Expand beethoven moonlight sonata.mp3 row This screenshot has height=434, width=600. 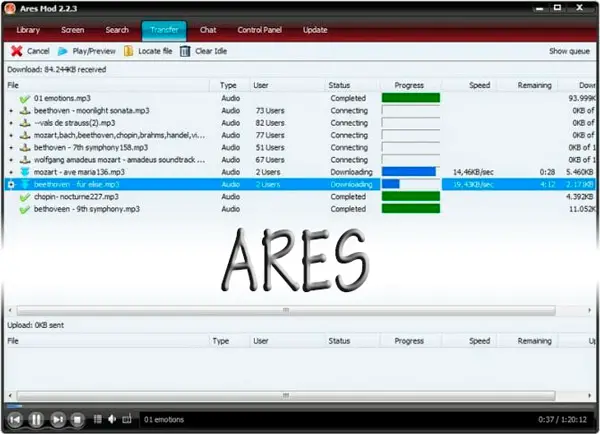coord(11,111)
